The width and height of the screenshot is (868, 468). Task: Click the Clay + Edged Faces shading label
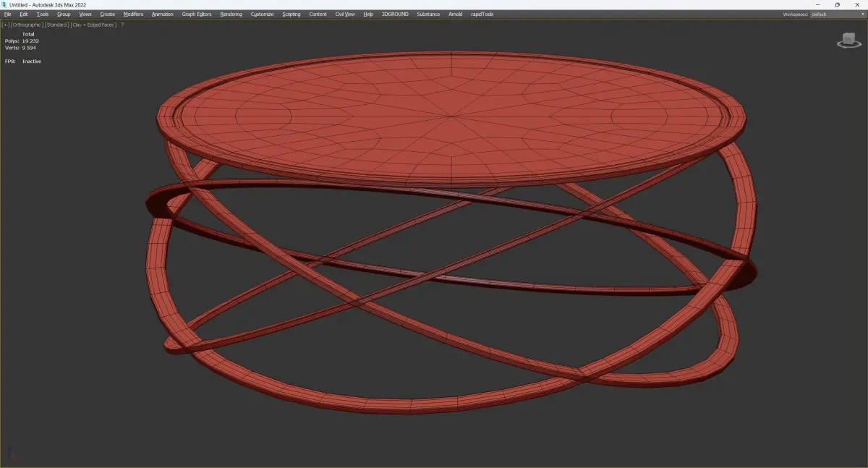(93, 25)
